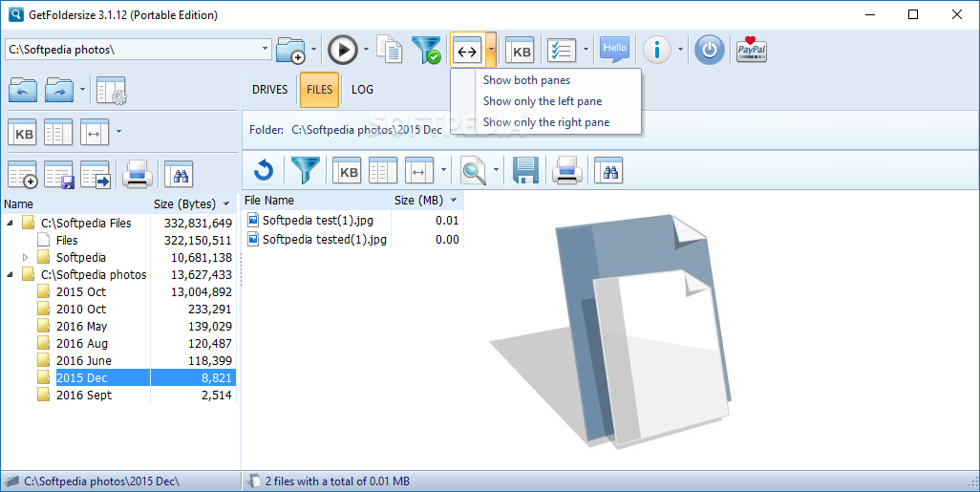Open the path combo box dropdown arrow

265,49
